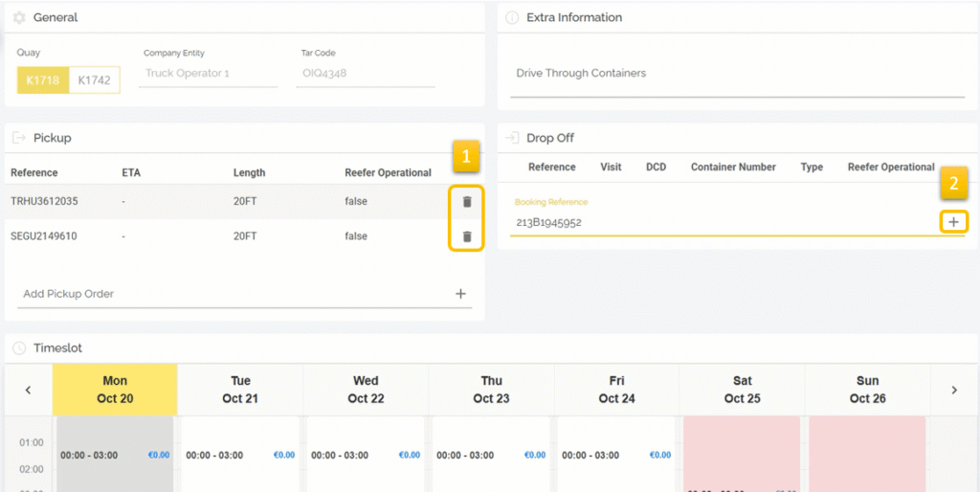Click the General section gear icon
The width and height of the screenshot is (980, 492).
[x=19, y=17]
